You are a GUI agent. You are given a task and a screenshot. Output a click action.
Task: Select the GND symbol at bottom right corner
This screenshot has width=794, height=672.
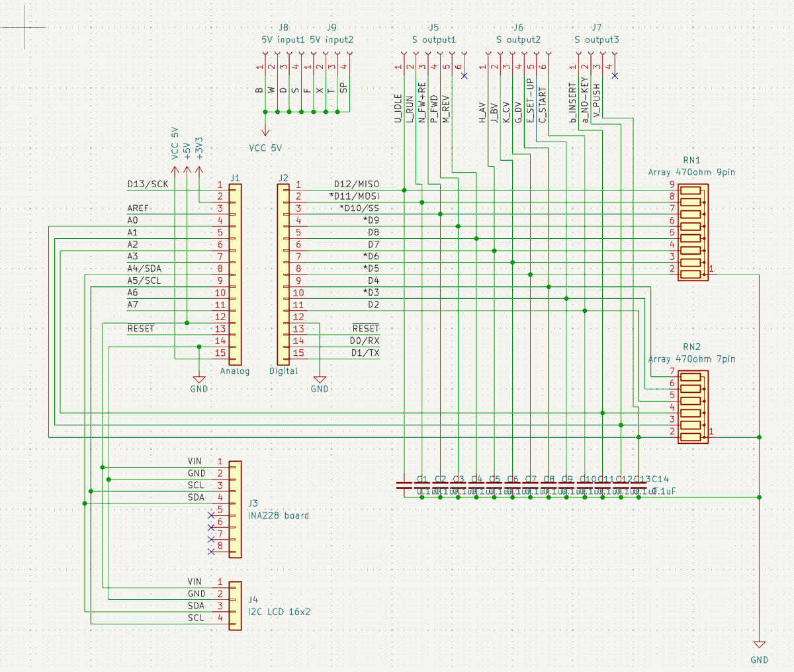click(759, 644)
